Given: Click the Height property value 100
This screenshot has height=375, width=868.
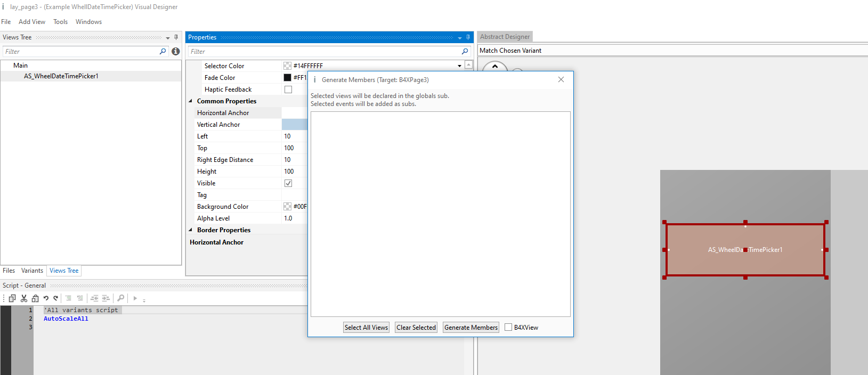Looking at the screenshot, I should pos(289,172).
